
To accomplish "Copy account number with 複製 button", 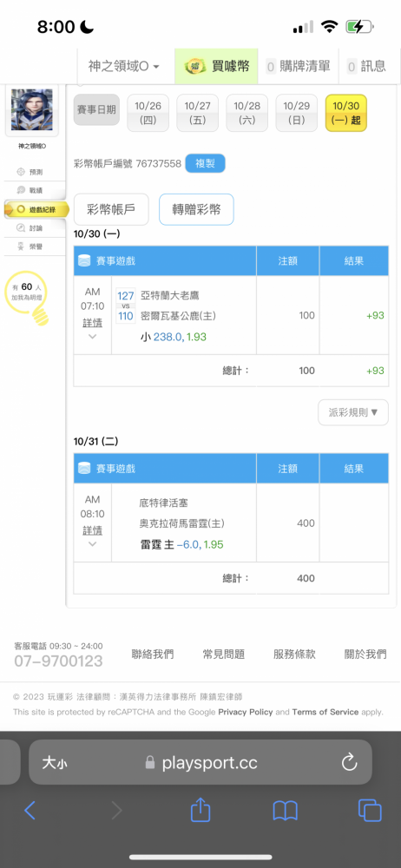I will pyautogui.click(x=205, y=164).
